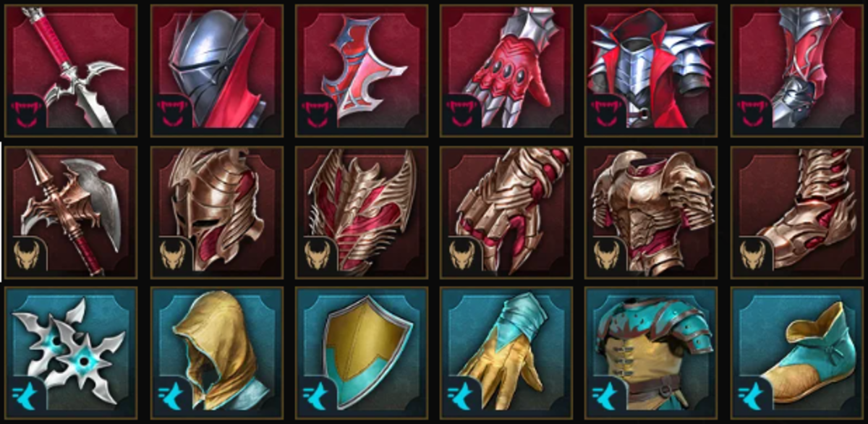Click the fang set badge on the sword tile

[26, 114]
